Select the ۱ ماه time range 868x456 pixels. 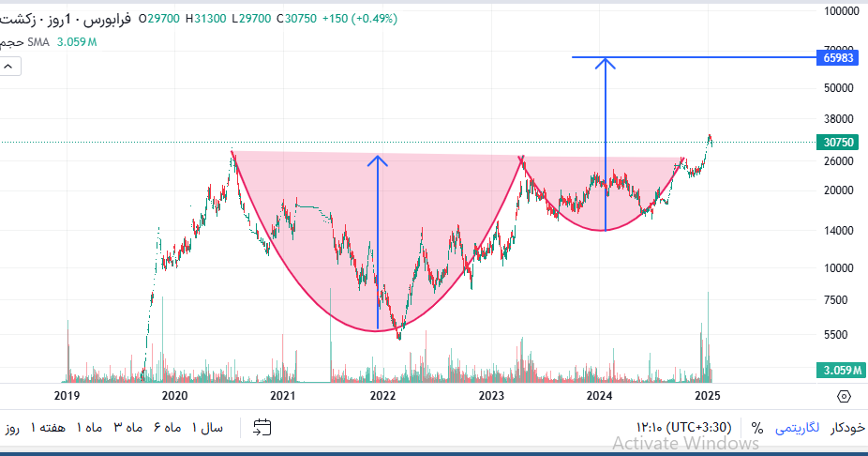point(89,428)
